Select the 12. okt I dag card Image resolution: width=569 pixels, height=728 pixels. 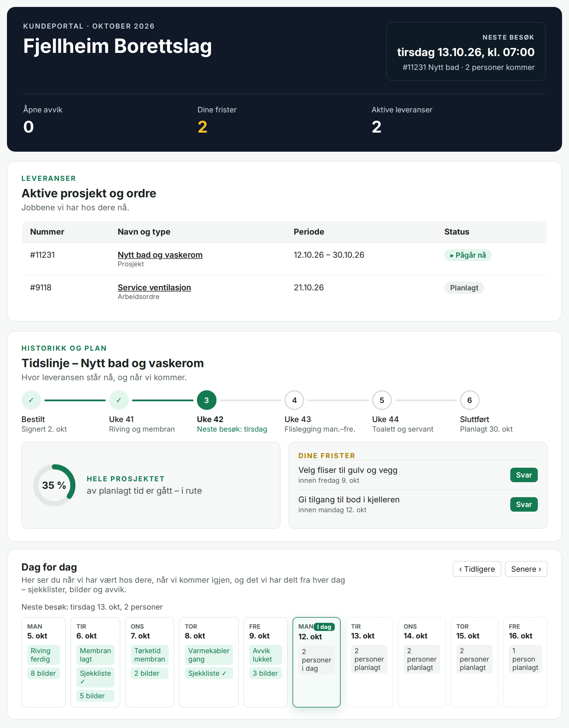pos(316,662)
